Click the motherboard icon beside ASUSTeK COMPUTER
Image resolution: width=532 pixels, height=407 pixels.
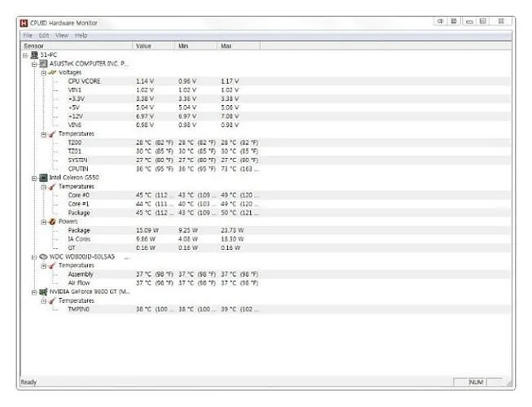point(43,63)
